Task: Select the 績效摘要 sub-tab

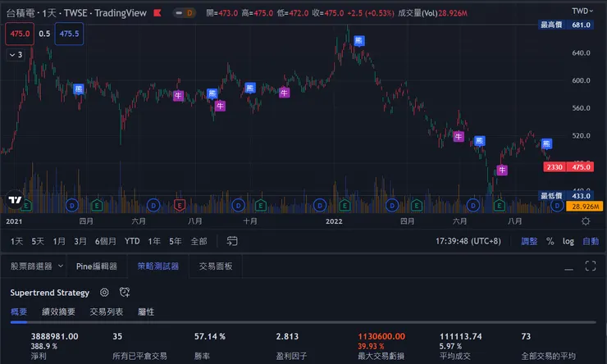Action: [x=58, y=312]
